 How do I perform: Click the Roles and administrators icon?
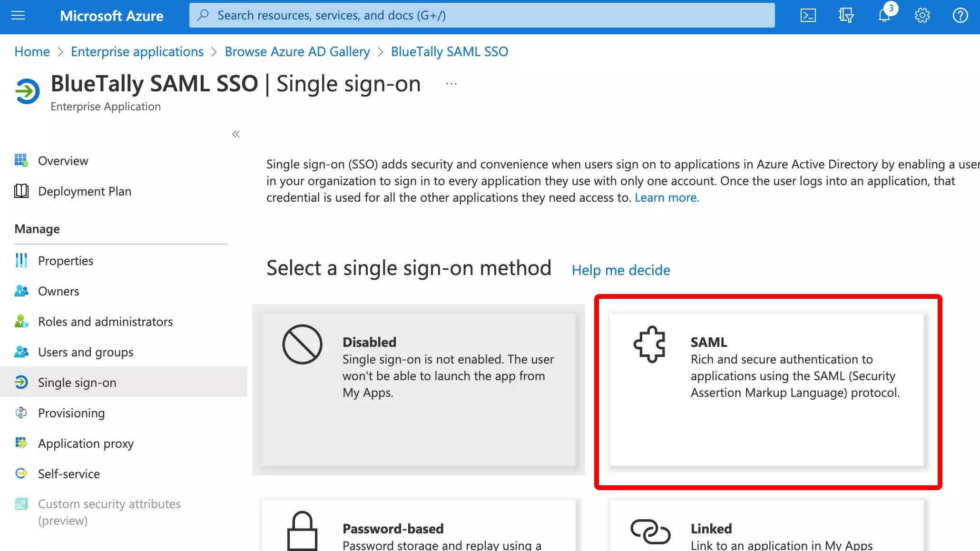click(21, 321)
